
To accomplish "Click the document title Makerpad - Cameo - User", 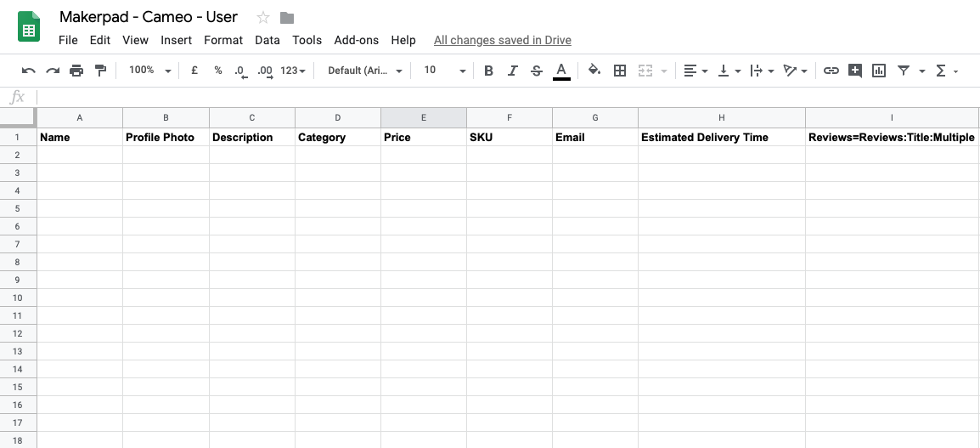I will 148,17.
